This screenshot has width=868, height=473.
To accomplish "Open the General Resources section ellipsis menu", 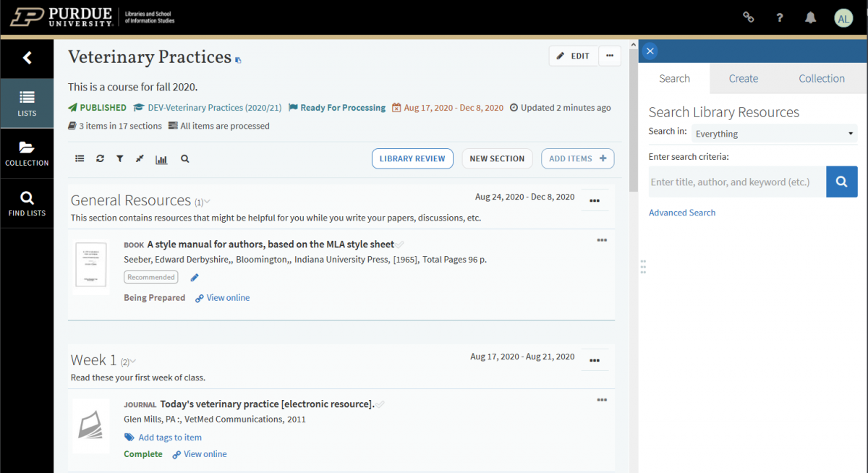I will click(595, 200).
